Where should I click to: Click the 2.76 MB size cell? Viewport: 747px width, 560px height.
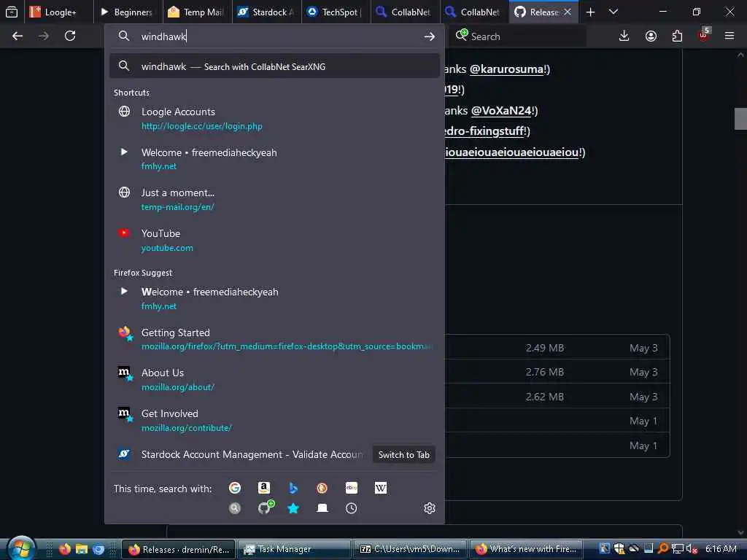point(544,373)
